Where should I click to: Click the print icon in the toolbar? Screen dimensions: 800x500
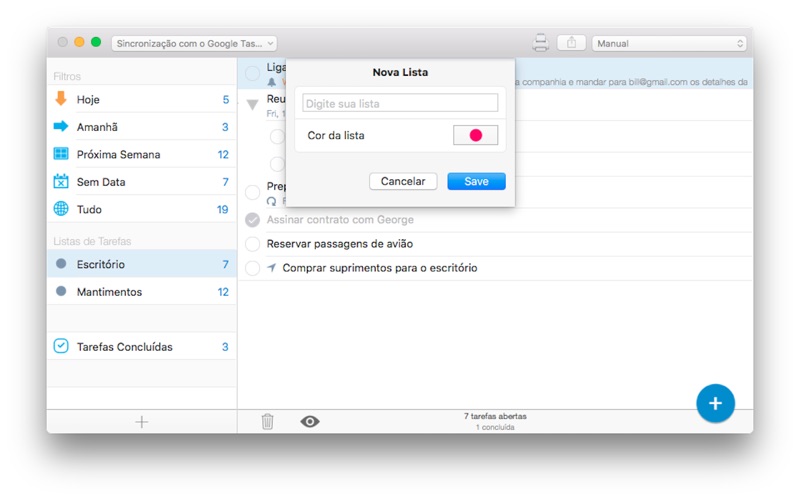(x=541, y=43)
